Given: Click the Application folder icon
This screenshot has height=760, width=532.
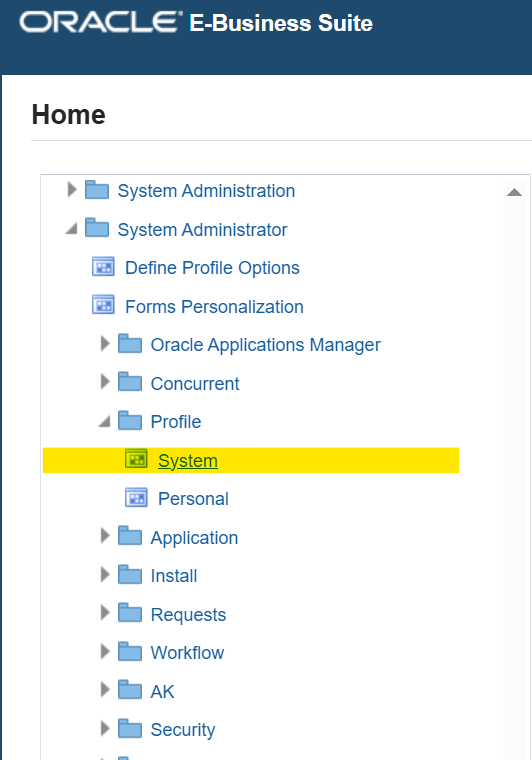Looking at the screenshot, I should tap(130, 536).
